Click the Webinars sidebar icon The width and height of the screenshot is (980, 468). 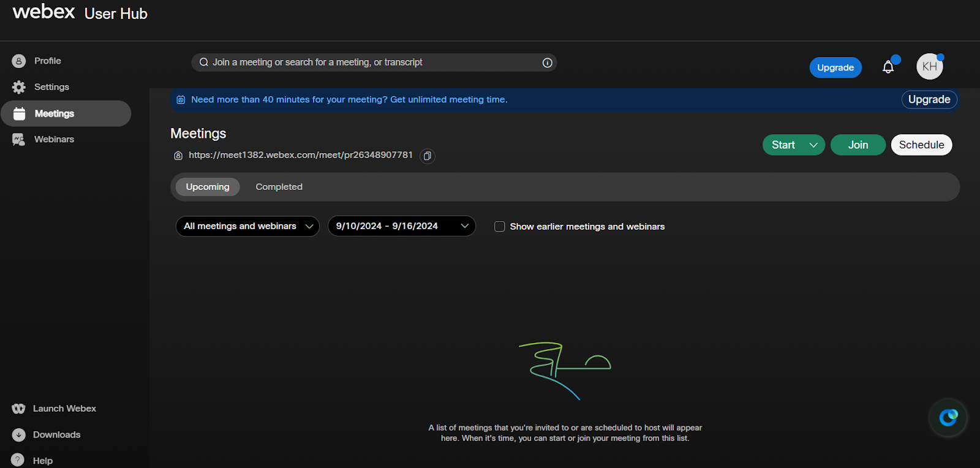(19, 140)
